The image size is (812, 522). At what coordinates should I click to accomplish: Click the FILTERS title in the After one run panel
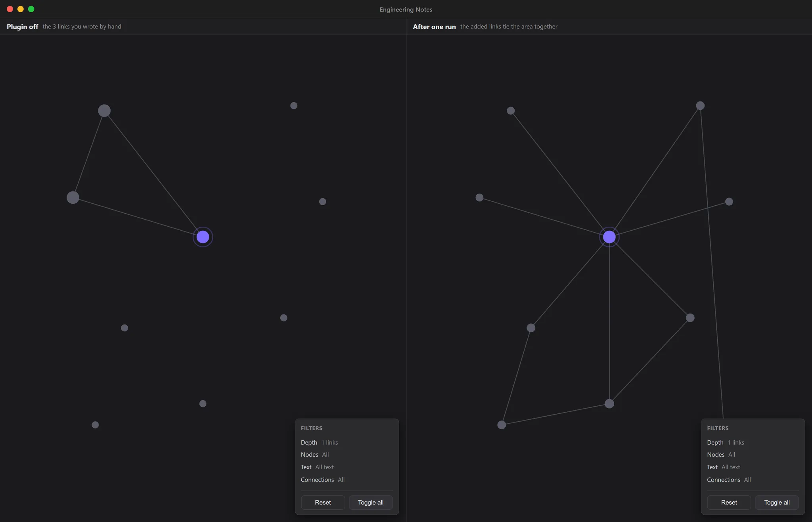[718, 428]
